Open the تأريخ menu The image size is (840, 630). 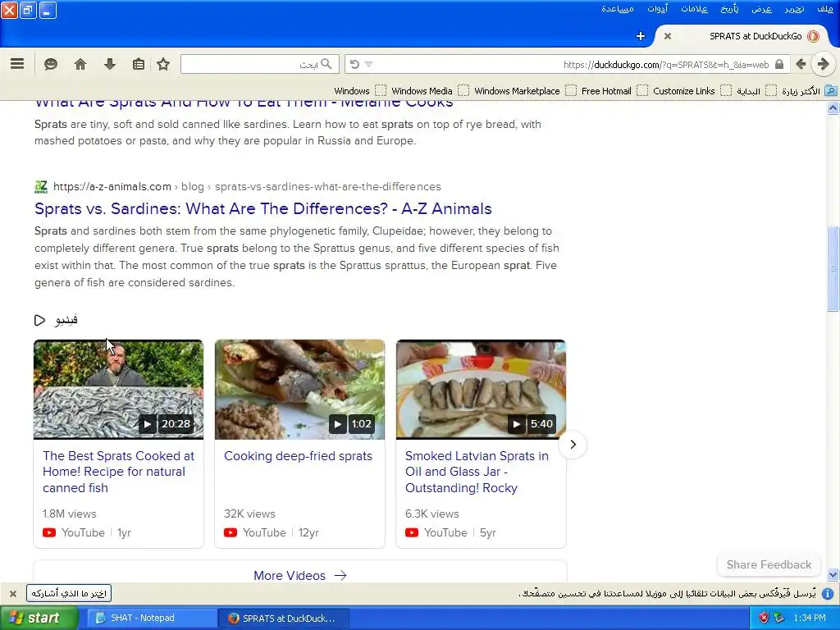[729, 9]
